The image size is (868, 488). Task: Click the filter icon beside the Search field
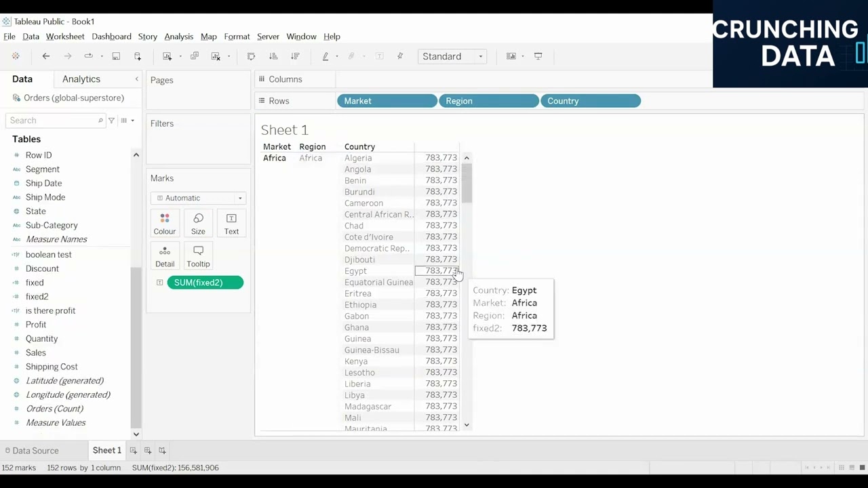(x=112, y=121)
